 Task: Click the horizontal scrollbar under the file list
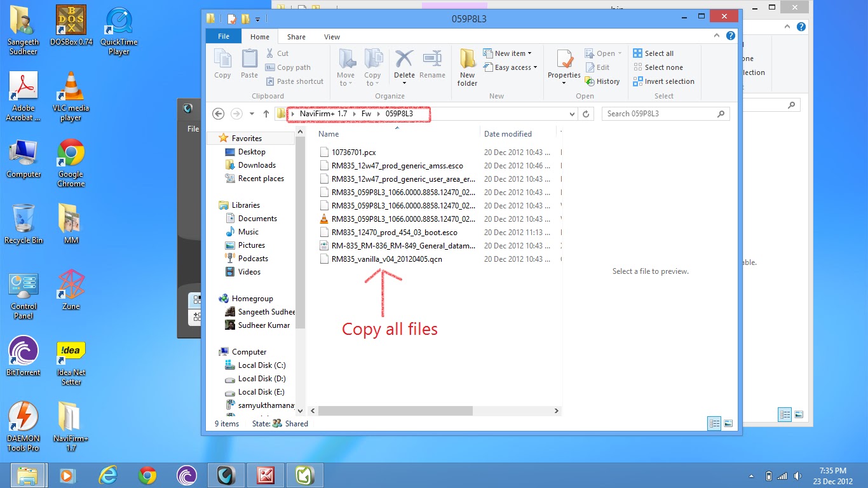[x=395, y=410]
